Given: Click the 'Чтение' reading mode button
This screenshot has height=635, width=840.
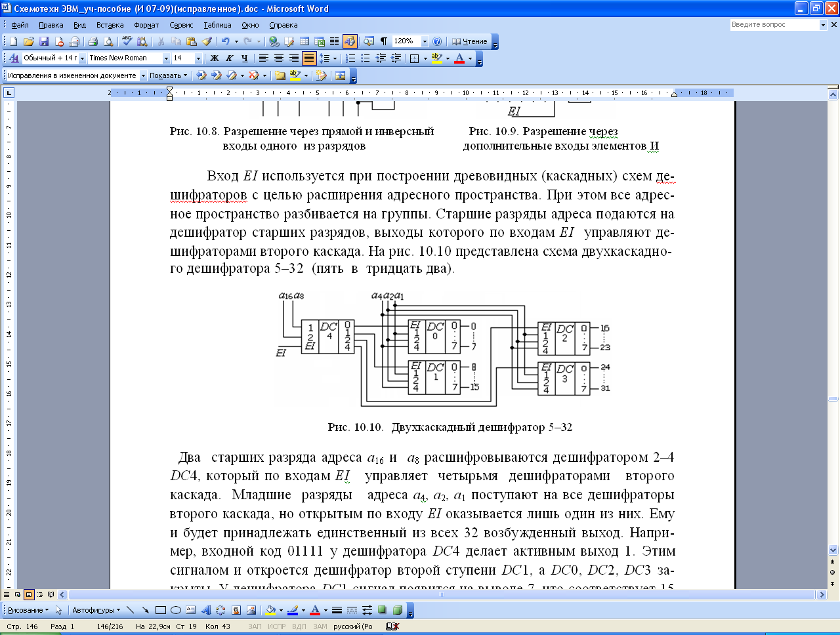Looking at the screenshot, I should click(x=469, y=41).
